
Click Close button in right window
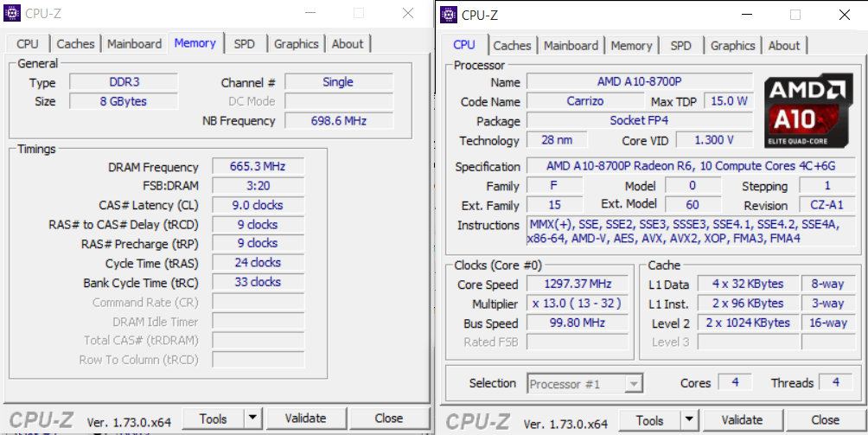(x=826, y=420)
